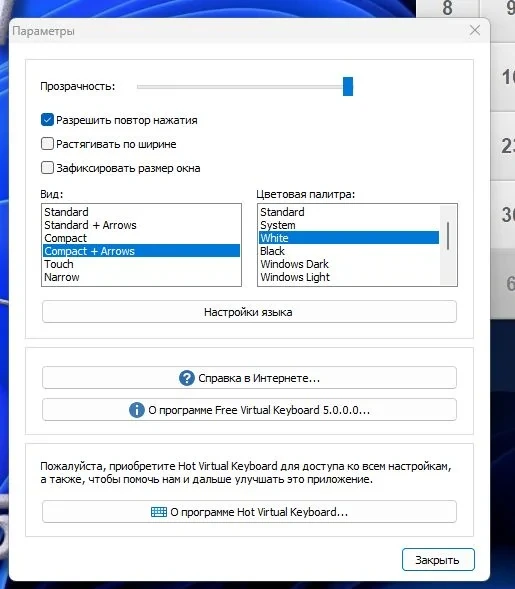This screenshot has height=589, width=515.
Task: Choose Windows Dark palette
Action: 349,264
